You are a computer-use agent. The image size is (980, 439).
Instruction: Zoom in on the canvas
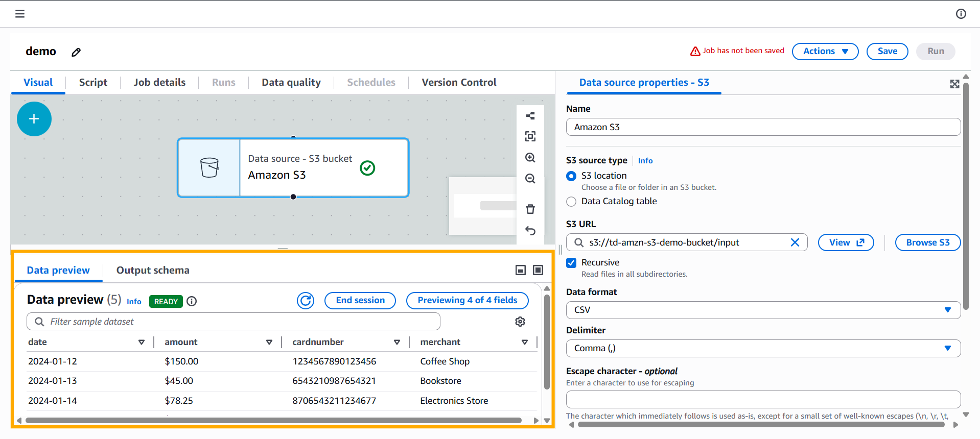pyautogui.click(x=530, y=158)
